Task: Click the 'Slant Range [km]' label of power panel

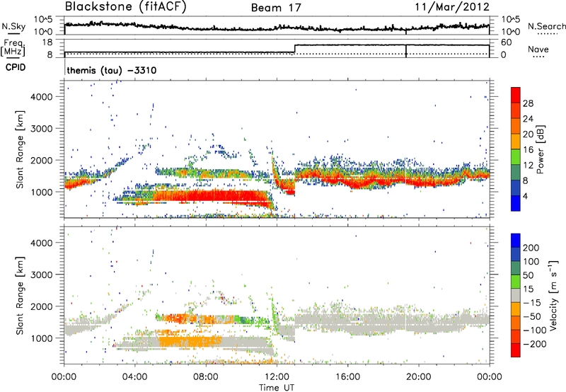Action: [x=20, y=149]
